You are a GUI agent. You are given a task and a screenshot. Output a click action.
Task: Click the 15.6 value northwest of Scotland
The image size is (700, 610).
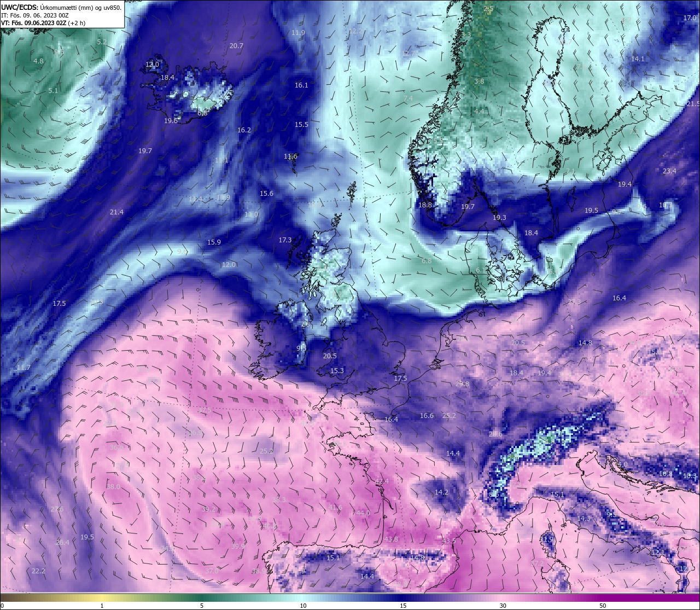(266, 194)
